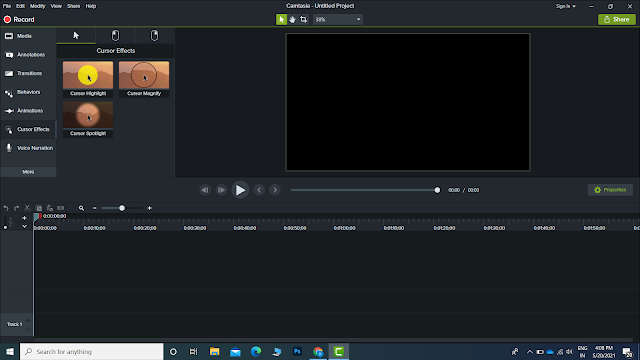Select the Cursor Magnify effect thumbnail
The image size is (640, 360).
click(x=144, y=79)
